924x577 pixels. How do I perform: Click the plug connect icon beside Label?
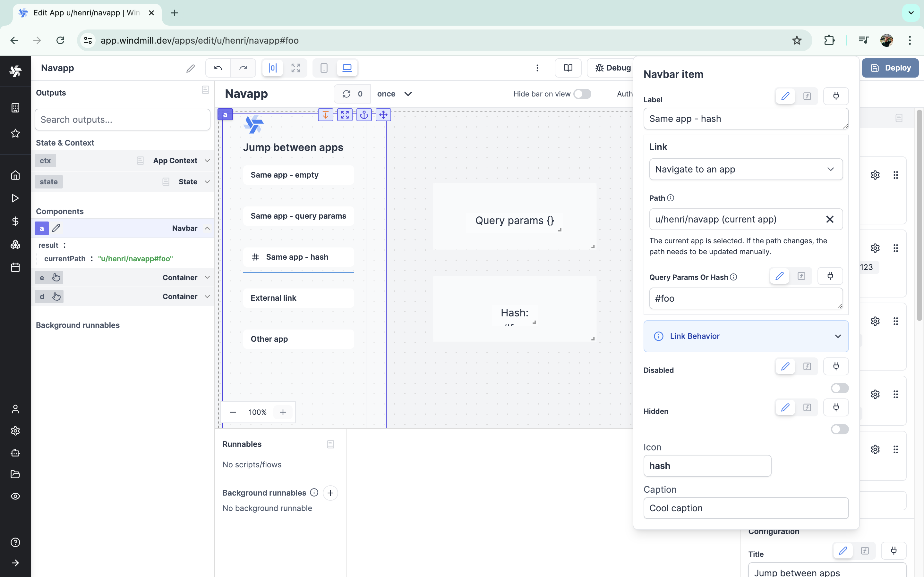pyautogui.click(x=836, y=96)
